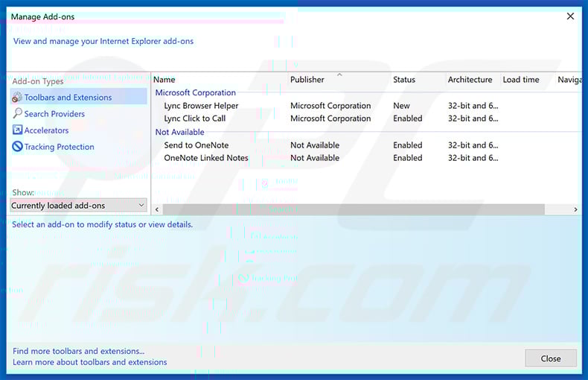
Task: Click Enabled status of Send to OneNote
Action: [x=408, y=145]
